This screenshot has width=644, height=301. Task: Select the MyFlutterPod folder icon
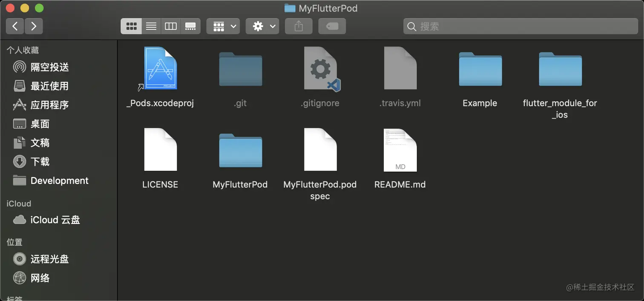[240, 151]
